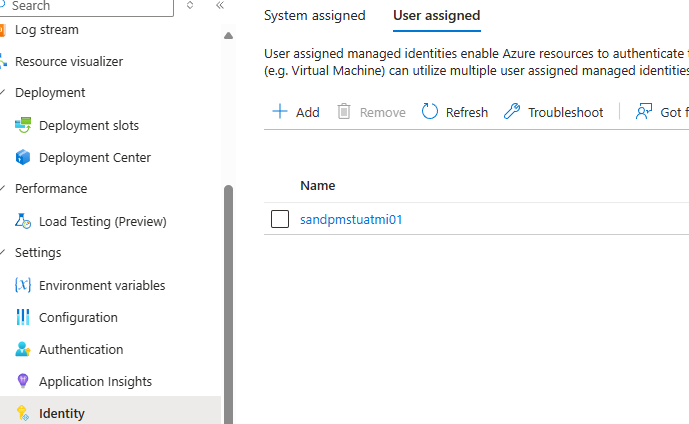689x424 pixels.
Task: Open Configuration settings label
Action: click(x=78, y=317)
